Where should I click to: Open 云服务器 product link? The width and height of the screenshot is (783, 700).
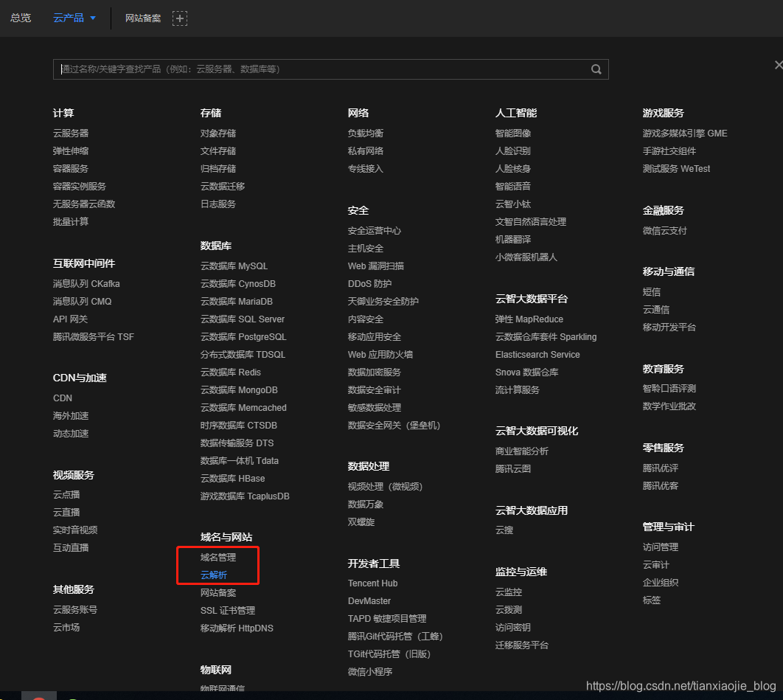pos(71,134)
